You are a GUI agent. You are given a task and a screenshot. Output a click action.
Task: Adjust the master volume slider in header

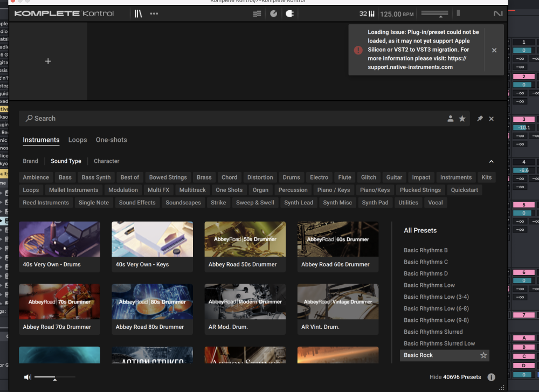point(435,14)
